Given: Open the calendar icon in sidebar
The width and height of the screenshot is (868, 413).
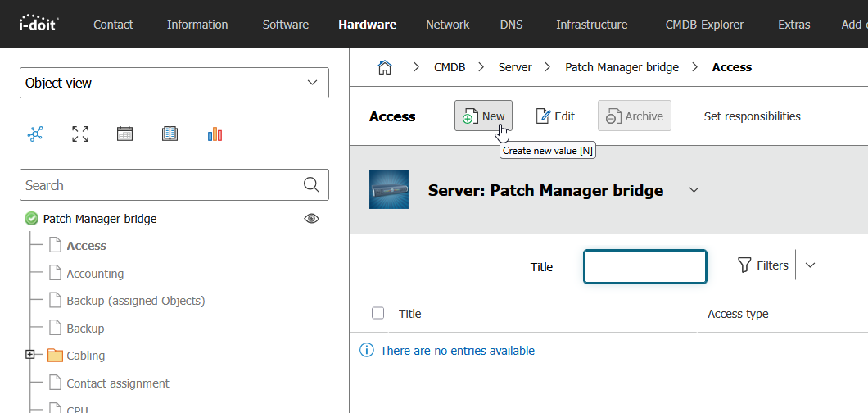Looking at the screenshot, I should (x=125, y=134).
